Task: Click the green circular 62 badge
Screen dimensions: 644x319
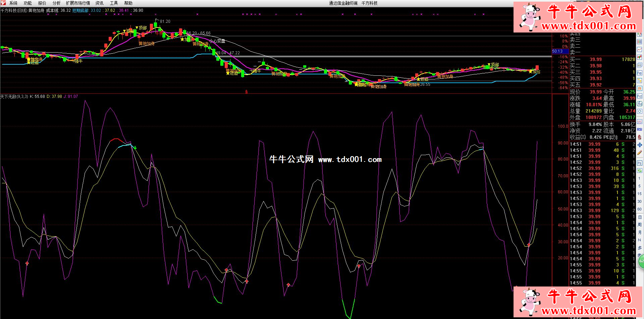Action: click(x=641, y=261)
